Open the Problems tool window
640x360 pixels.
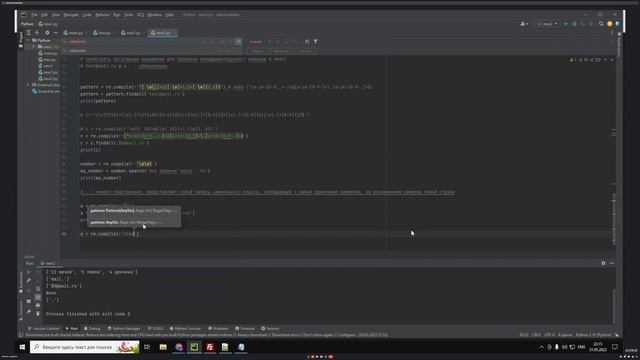218,329
